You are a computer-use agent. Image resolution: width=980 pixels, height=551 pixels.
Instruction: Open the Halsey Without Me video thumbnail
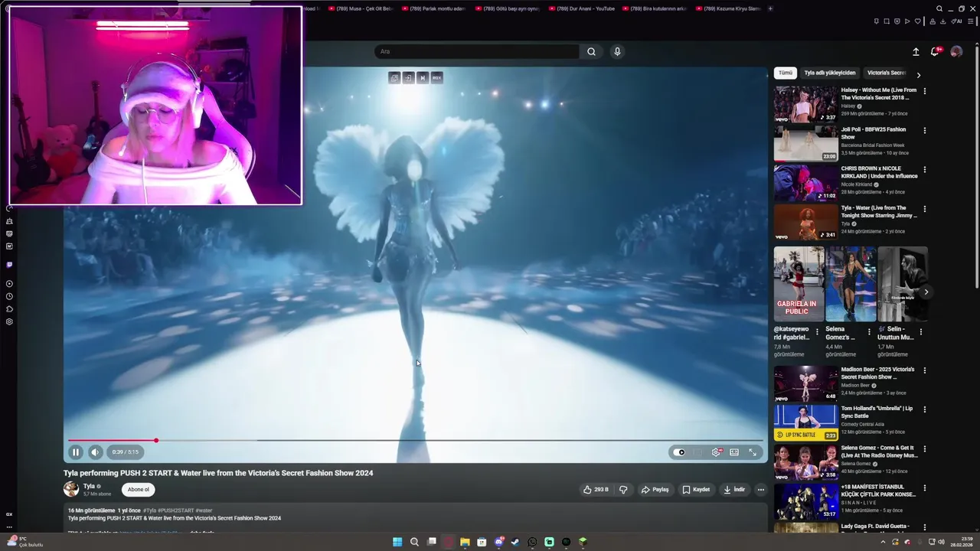pyautogui.click(x=805, y=104)
